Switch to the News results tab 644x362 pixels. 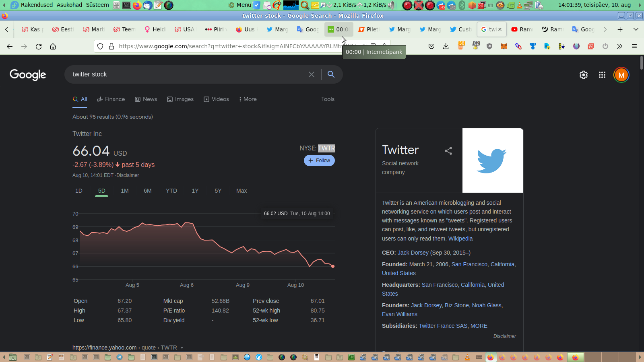point(146,99)
